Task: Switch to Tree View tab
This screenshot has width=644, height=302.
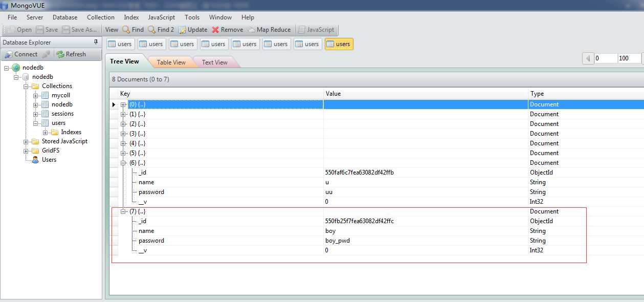Action: pos(124,61)
